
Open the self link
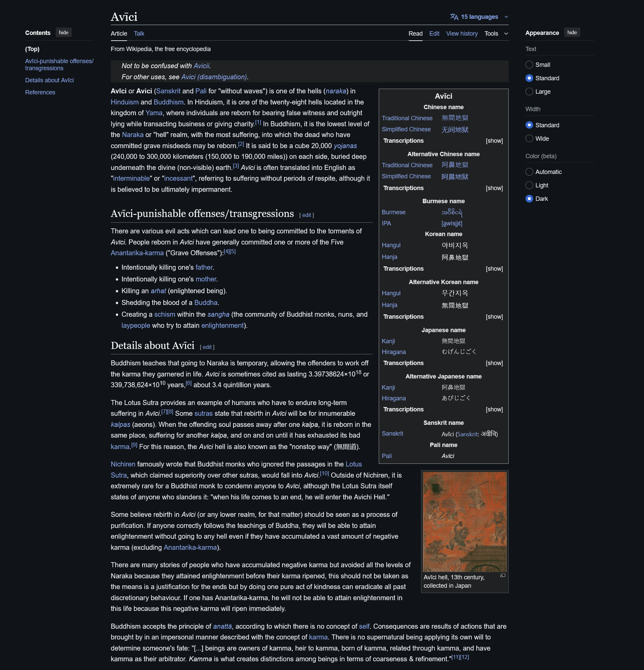click(364, 626)
